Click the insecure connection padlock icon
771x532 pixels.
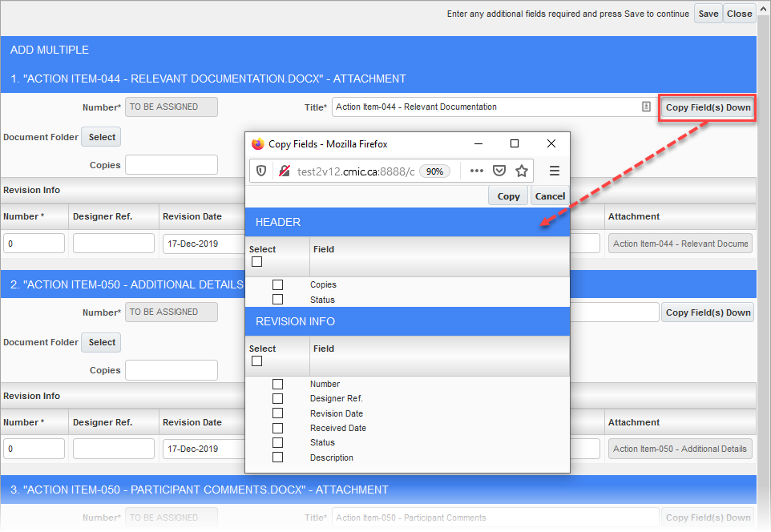coord(284,171)
